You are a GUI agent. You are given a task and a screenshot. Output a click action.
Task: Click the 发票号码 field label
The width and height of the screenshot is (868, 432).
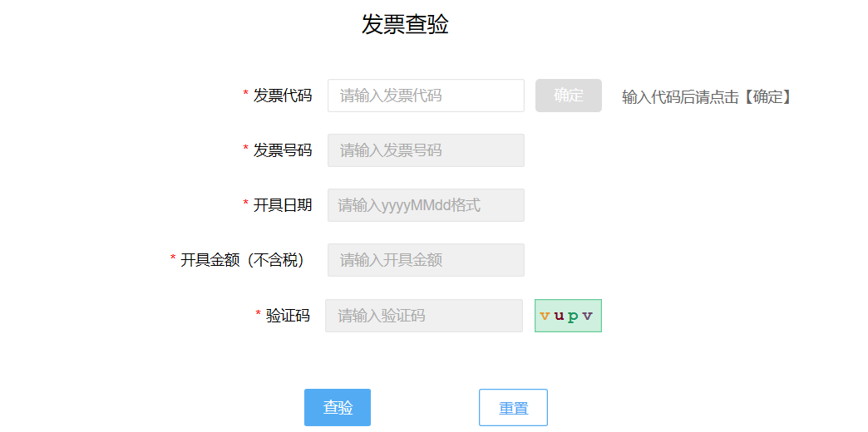tap(283, 150)
